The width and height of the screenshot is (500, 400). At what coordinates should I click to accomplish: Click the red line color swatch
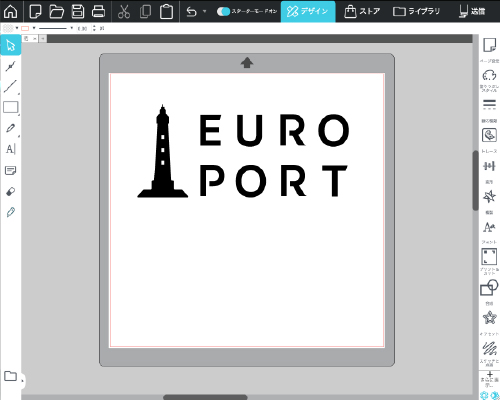click(x=25, y=29)
